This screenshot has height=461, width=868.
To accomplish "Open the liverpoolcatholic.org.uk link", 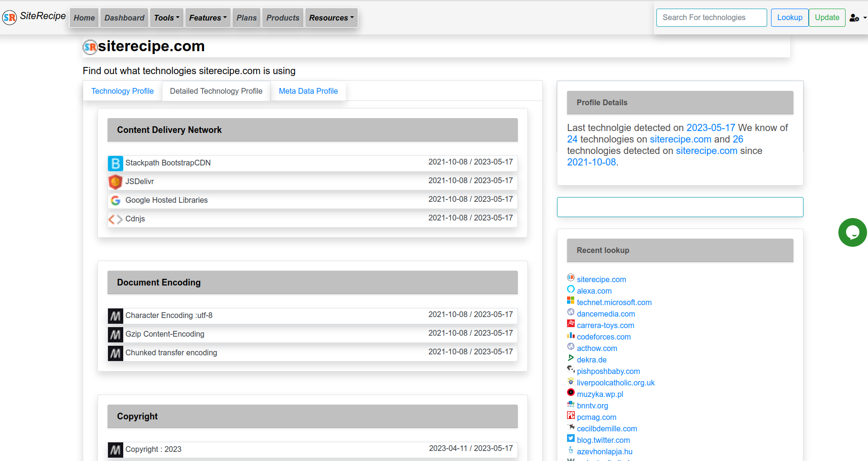I will pyautogui.click(x=616, y=383).
